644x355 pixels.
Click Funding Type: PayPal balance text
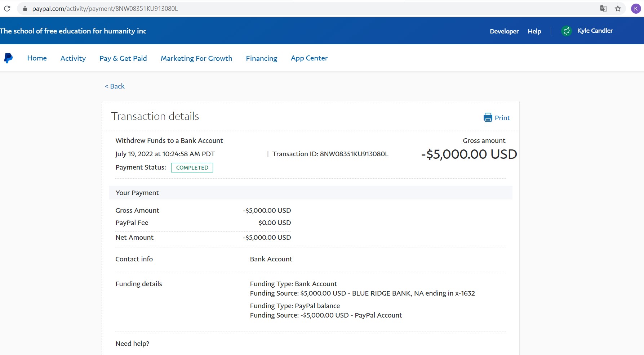pyautogui.click(x=295, y=306)
